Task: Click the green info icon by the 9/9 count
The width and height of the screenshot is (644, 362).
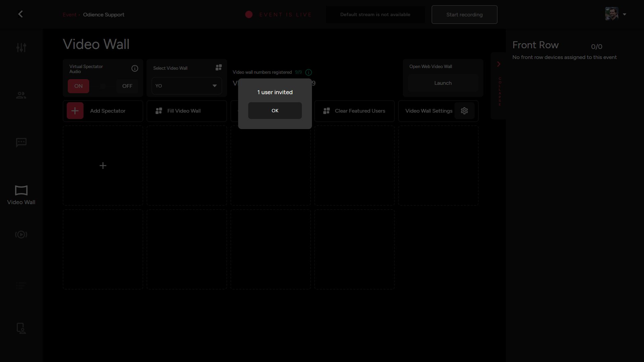Action: tap(308, 72)
